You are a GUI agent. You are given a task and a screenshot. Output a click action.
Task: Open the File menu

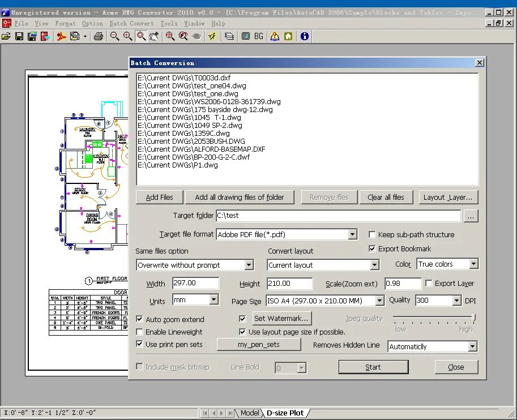click(x=21, y=23)
